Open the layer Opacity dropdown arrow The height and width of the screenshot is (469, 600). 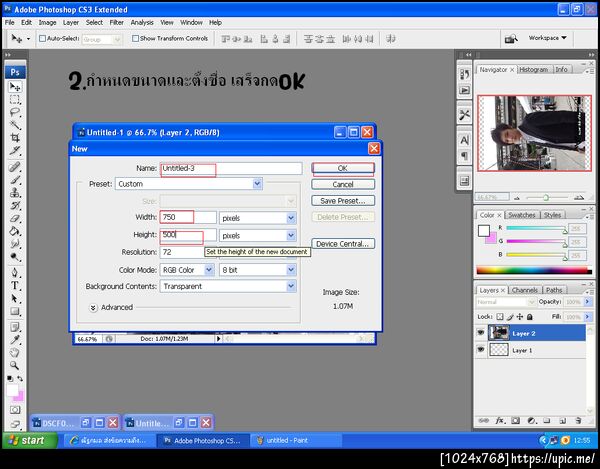click(x=588, y=302)
